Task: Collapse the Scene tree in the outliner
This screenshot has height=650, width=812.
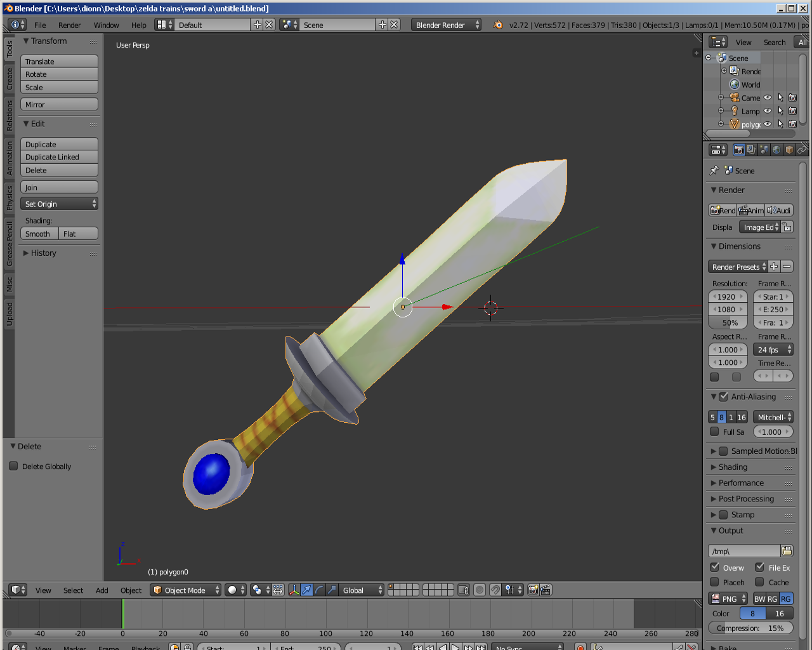Action: 709,58
